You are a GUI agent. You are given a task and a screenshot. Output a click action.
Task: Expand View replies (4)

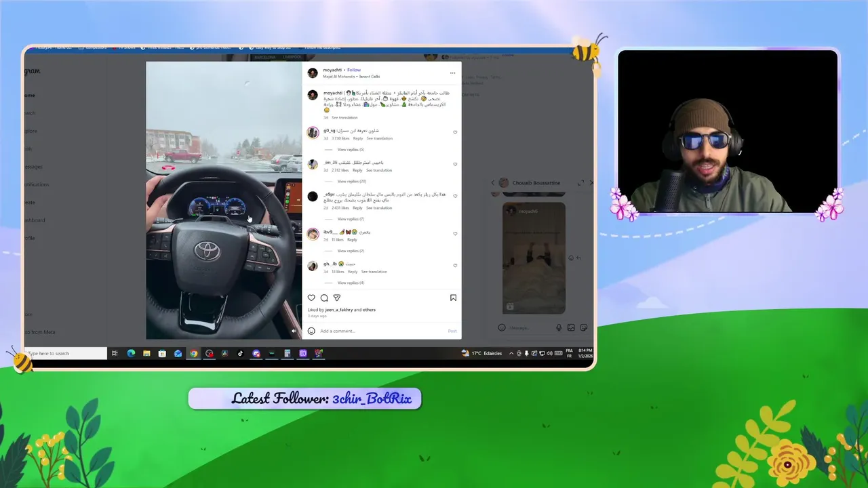point(351,283)
